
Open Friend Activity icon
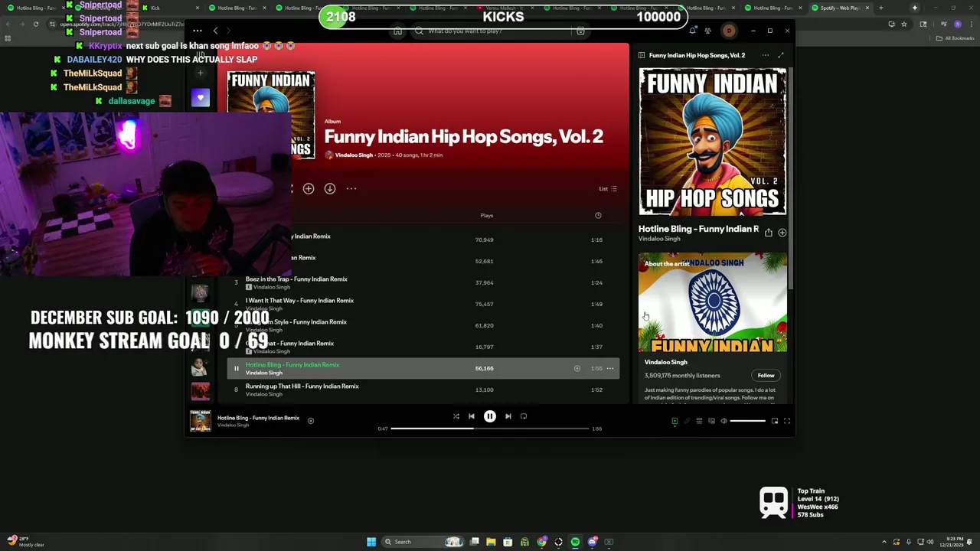(708, 31)
